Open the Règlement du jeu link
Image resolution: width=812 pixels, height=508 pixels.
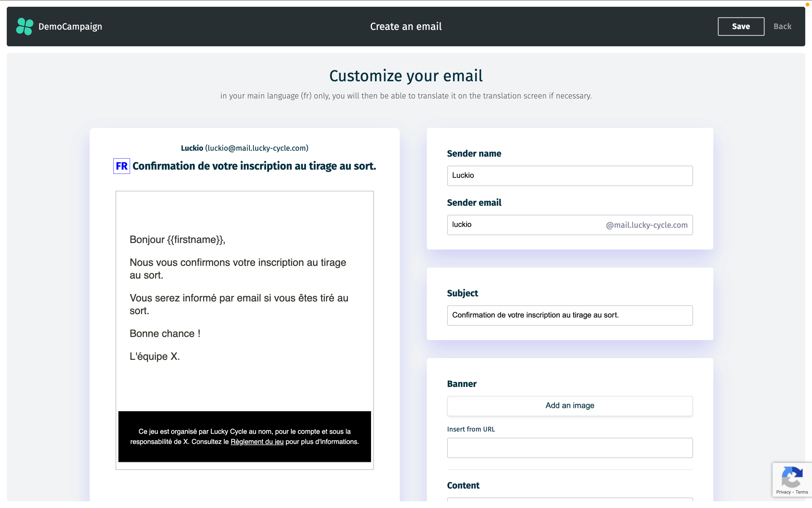(x=257, y=442)
